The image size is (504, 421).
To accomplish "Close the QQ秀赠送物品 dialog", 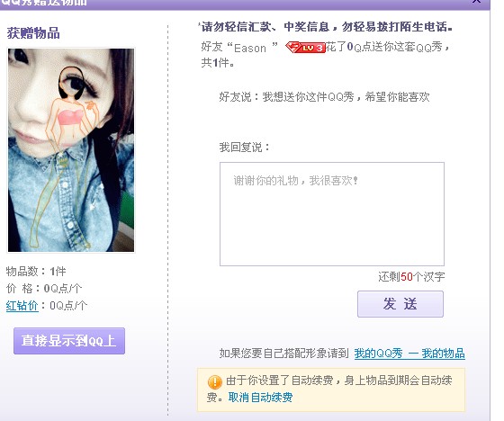I will point(476,2).
